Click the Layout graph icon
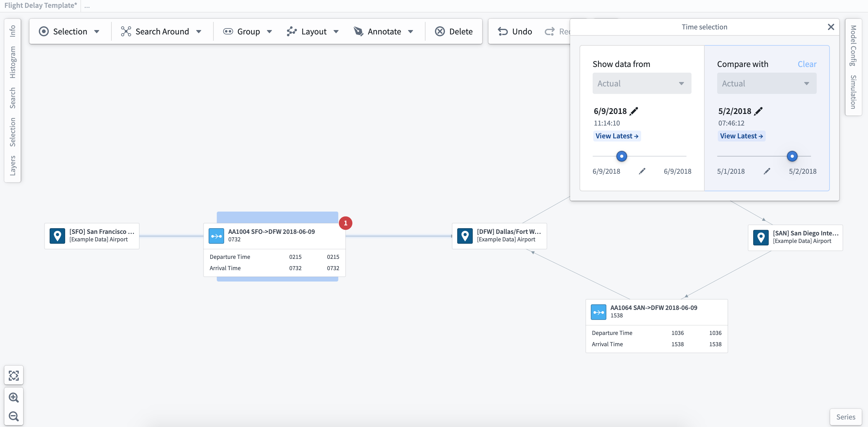Image resolution: width=868 pixels, height=427 pixels. (x=292, y=31)
